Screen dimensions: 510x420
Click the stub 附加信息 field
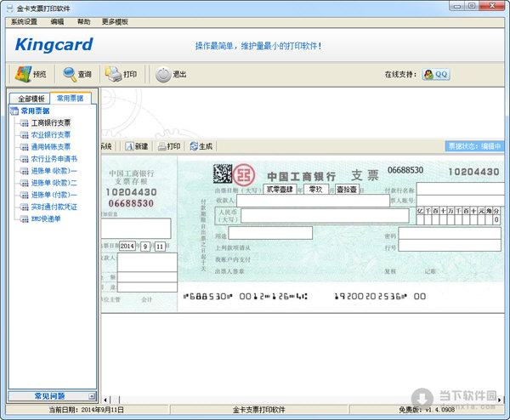(136, 229)
